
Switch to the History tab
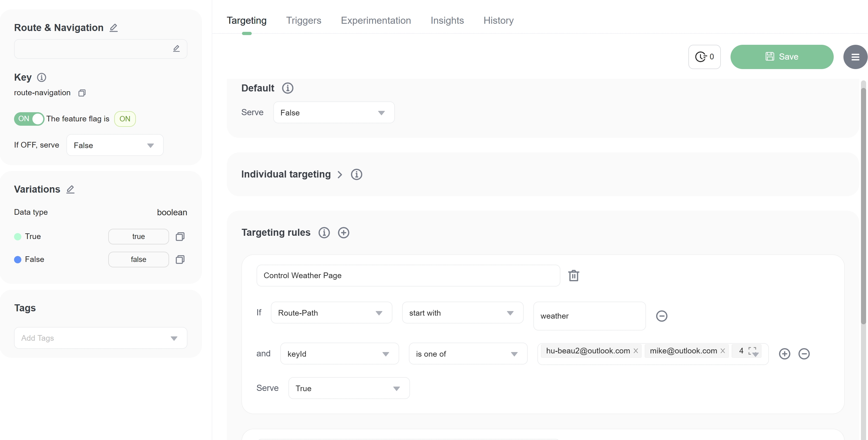pyautogui.click(x=498, y=21)
